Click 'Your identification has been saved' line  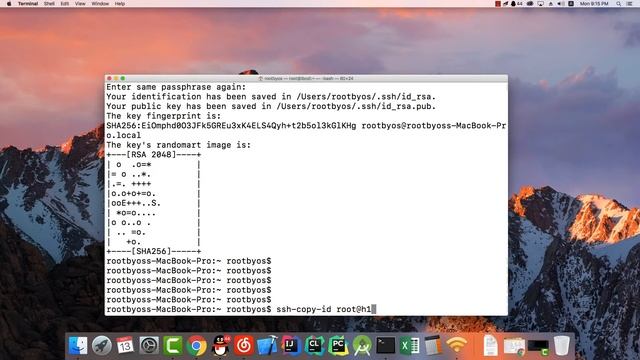[x=271, y=97]
